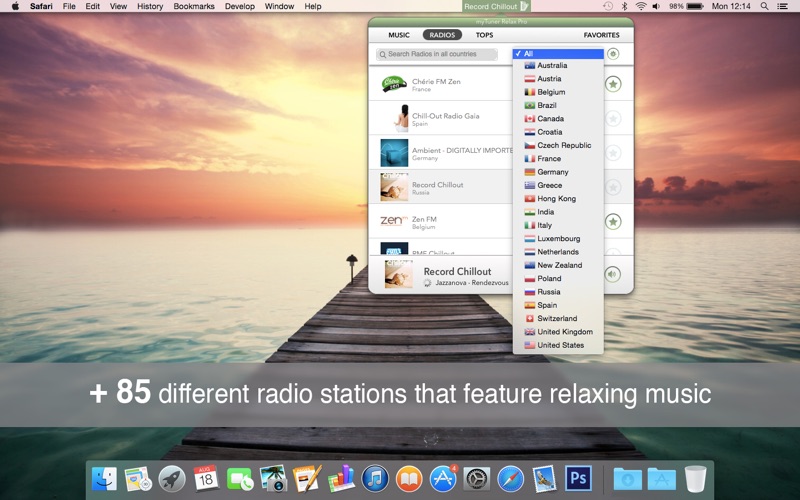Open App Store from the Dock
Image resolution: width=800 pixels, height=500 pixels.
pyautogui.click(x=443, y=479)
